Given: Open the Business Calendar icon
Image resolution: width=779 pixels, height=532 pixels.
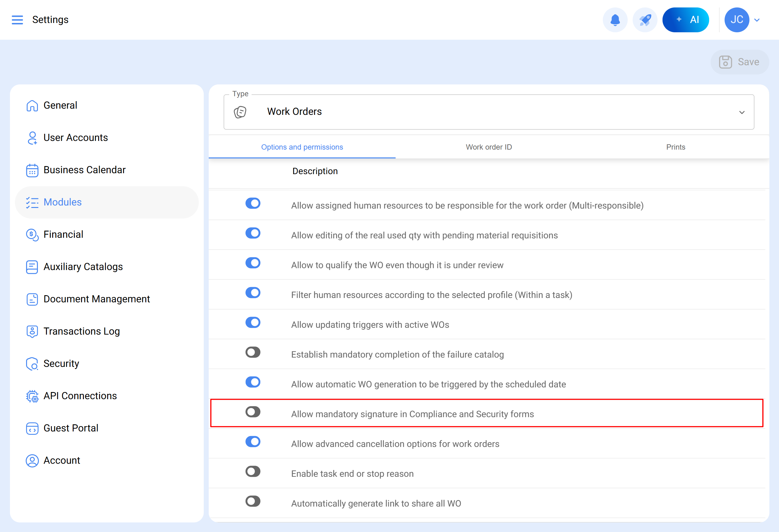Looking at the screenshot, I should [x=32, y=170].
